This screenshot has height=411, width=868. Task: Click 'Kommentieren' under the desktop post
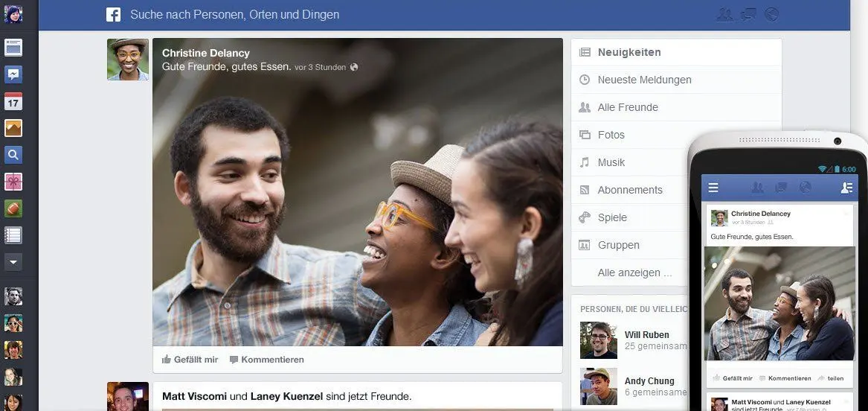[x=267, y=360]
